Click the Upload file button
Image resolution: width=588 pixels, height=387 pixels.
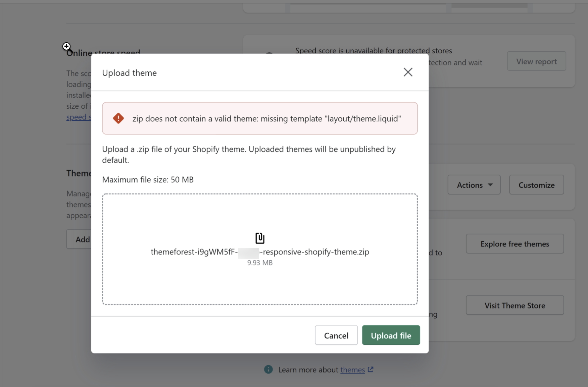click(391, 335)
